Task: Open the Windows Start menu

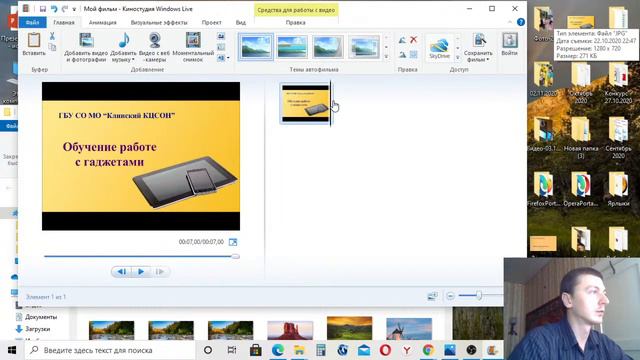Action: 12,350
